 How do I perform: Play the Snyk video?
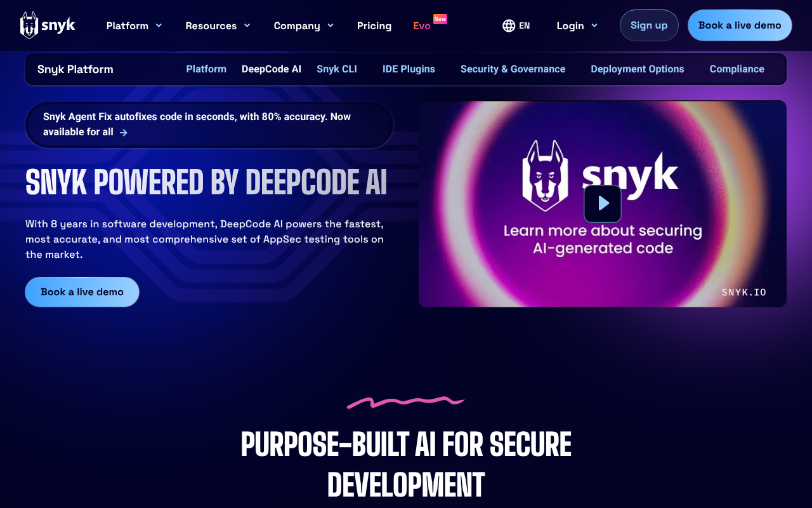603,203
